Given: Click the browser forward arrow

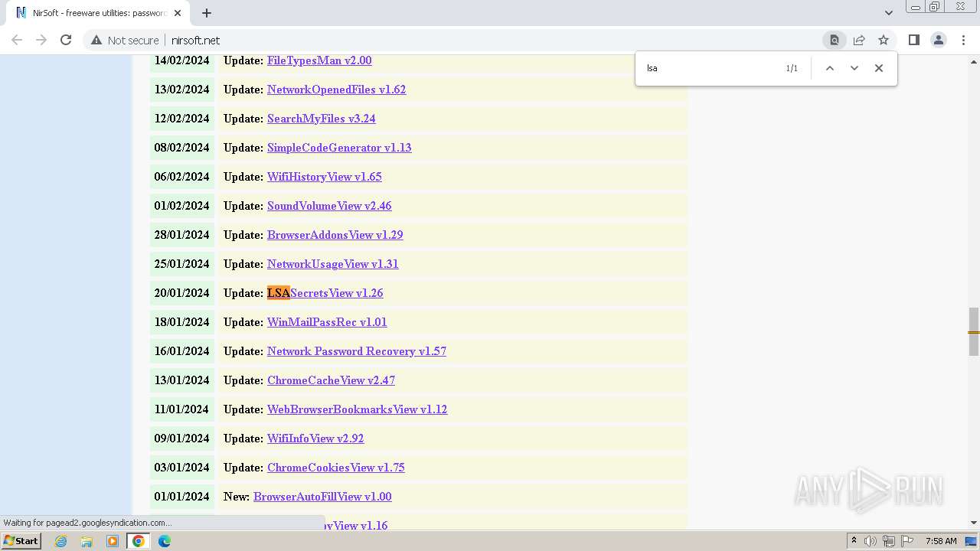Looking at the screenshot, I should 41,40.
